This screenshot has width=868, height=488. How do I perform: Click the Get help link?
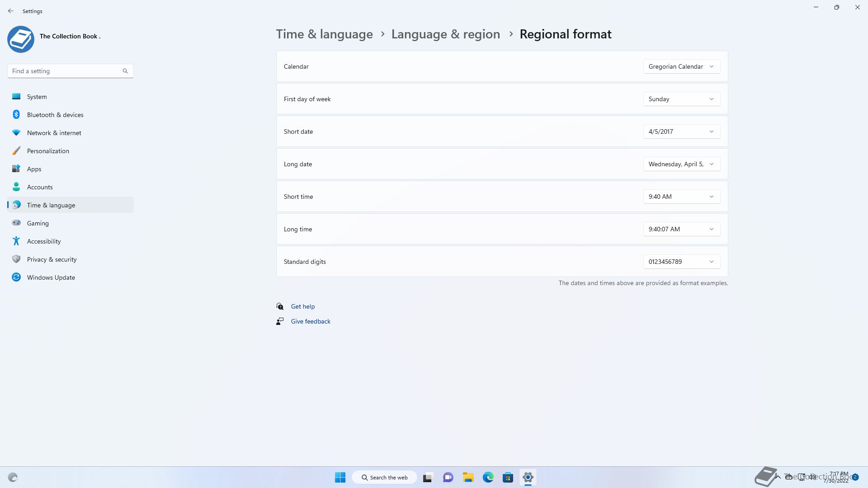click(x=303, y=306)
